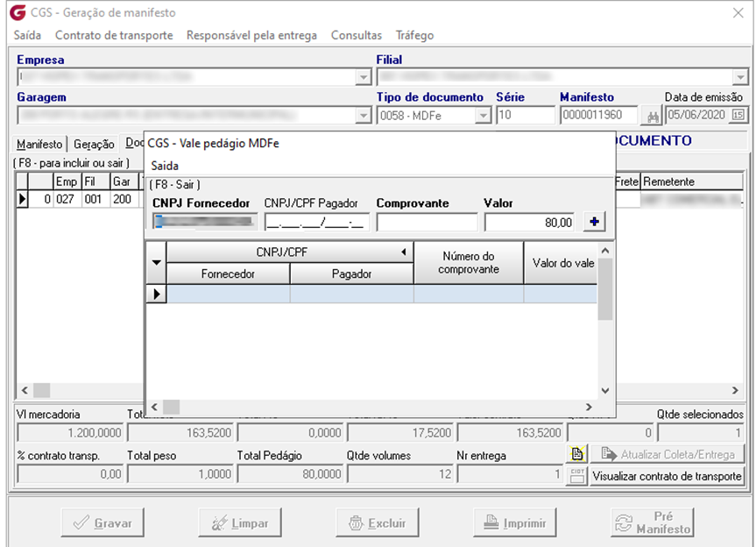This screenshot has width=756, height=547.
Task: Click the Série field
Action: [526, 116]
